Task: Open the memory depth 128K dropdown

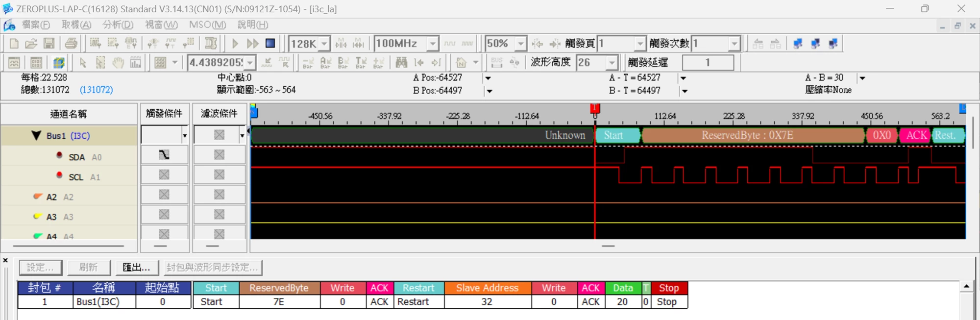Action: pyautogui.click(x=324, y=44)
